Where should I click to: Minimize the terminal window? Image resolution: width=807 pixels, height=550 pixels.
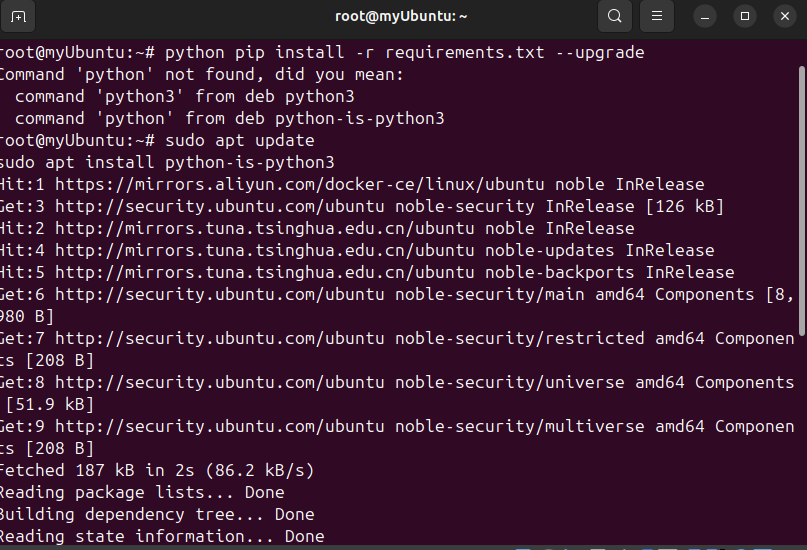(705, 16)
